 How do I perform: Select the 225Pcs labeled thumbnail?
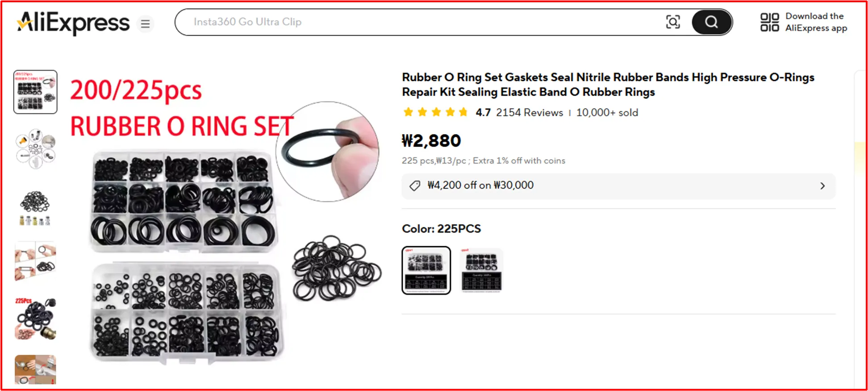coord(35,319)
